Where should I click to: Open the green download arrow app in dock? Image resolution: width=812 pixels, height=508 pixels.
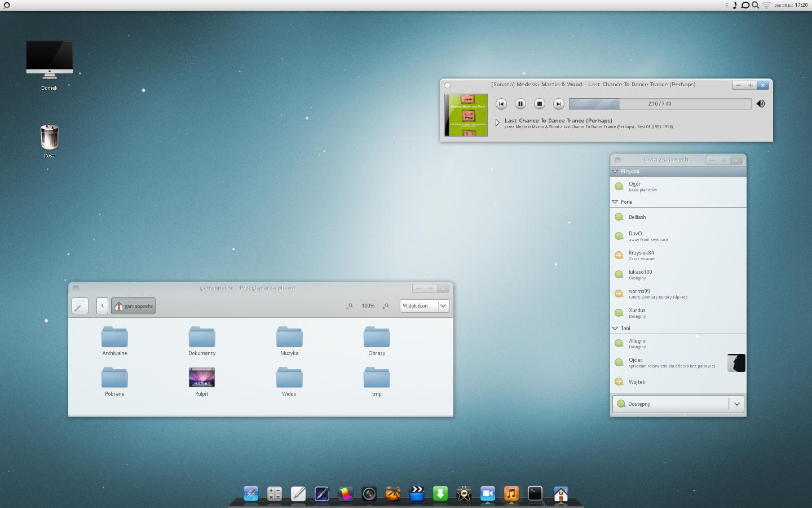(x=440, y=494)
